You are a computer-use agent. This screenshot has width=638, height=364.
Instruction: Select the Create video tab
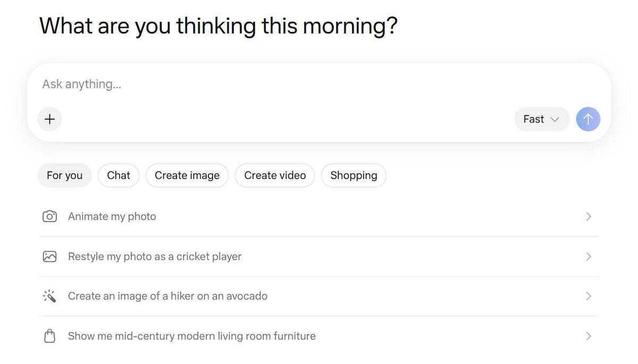[275, 175]
